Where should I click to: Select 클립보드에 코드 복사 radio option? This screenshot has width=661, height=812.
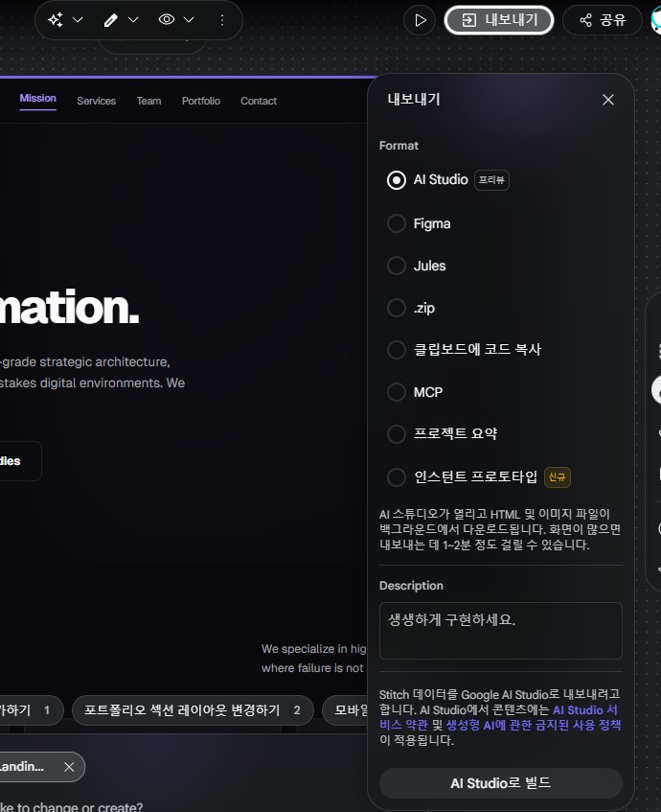click(x=397, y=350)
